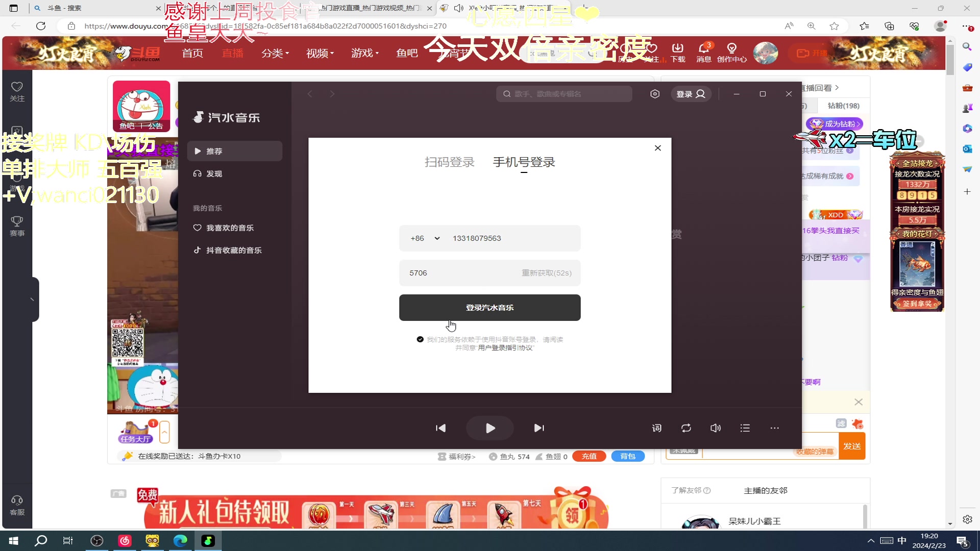Open the Windows Start menu
Viewport: 980px width, 551px height.
click(x=14, y=541)
